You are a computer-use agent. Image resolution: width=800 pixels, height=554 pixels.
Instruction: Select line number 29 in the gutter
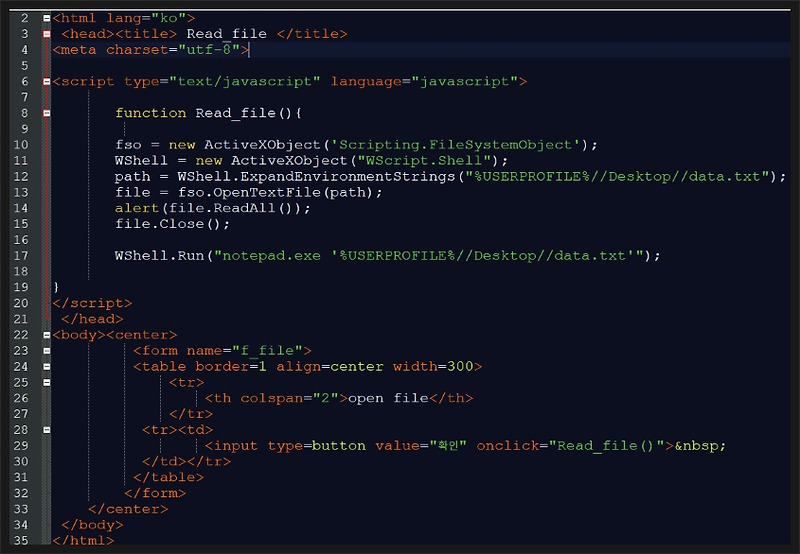[x=21, y=445]
